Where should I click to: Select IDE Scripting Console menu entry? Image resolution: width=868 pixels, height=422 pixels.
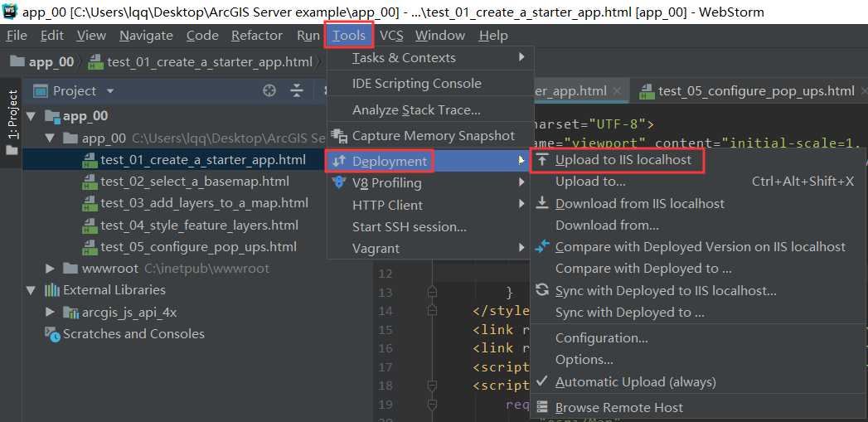pyautogui.click(x=430, y=84)
